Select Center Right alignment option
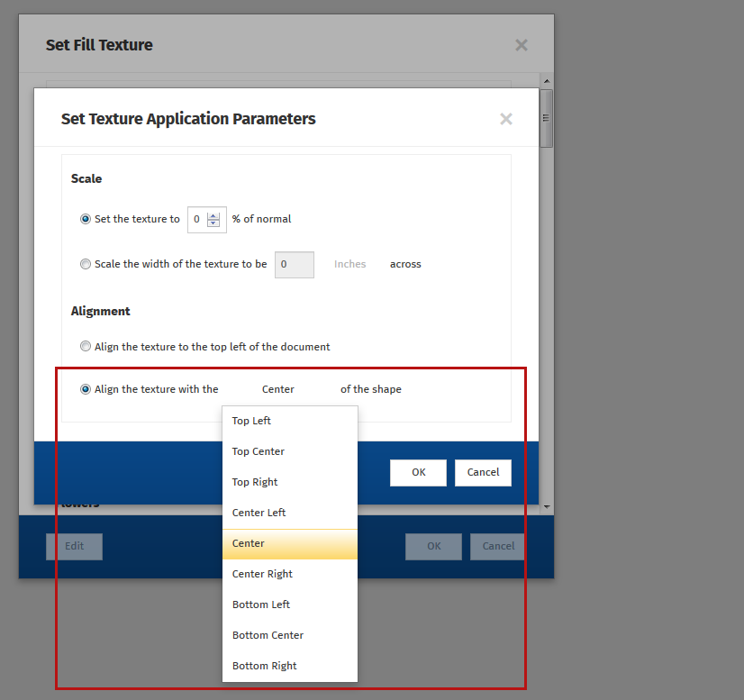This screenshot has height=700, width=744. click(262, 574)
